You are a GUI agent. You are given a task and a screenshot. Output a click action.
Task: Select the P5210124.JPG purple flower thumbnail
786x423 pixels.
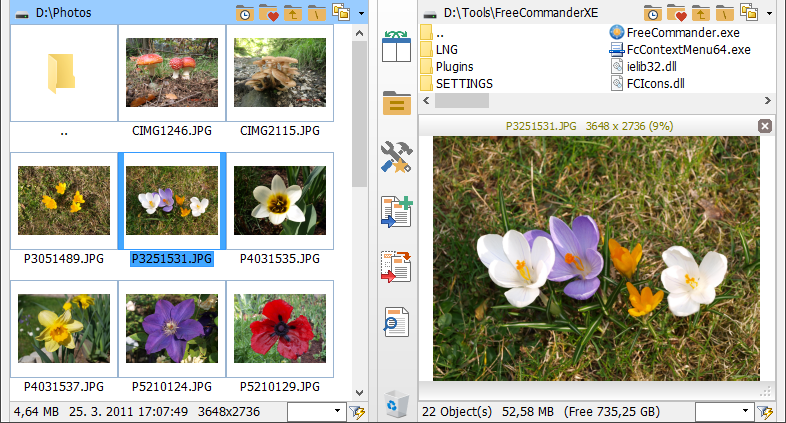[x=172, y=328]
